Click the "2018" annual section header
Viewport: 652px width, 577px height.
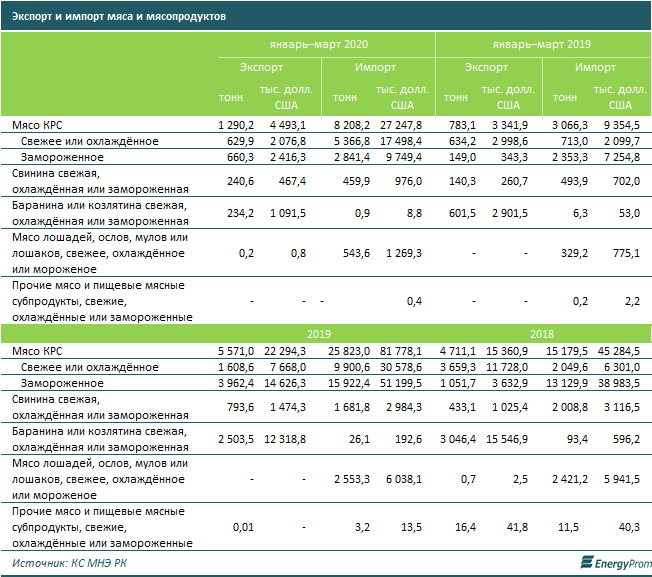click(x=541, y=334)
